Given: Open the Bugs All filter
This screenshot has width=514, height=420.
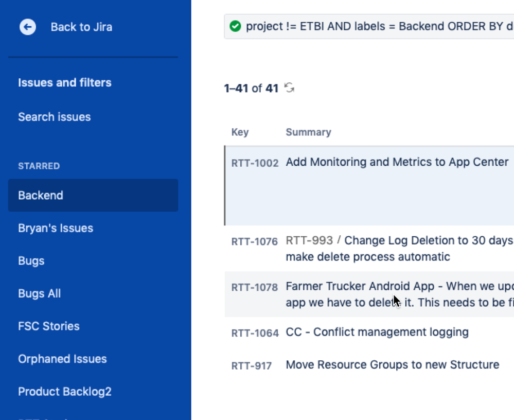Looking at the screenshot, I should tap(39, 293).
